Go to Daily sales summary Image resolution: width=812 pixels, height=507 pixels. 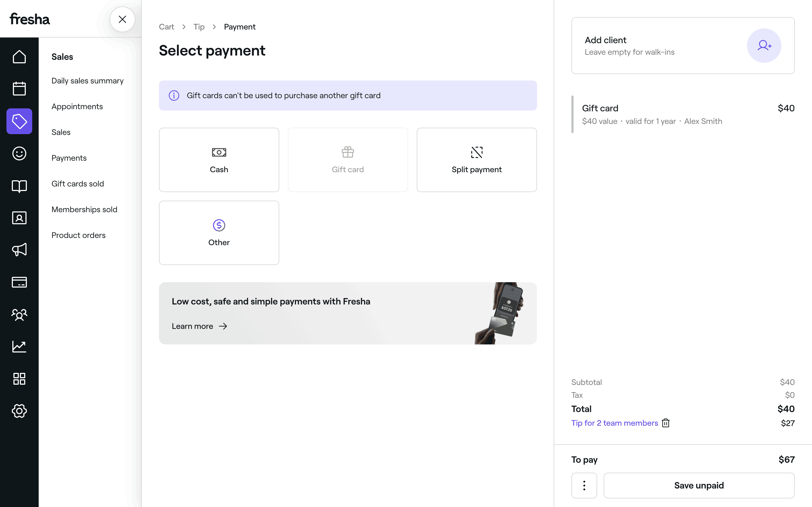pos(87,81)
